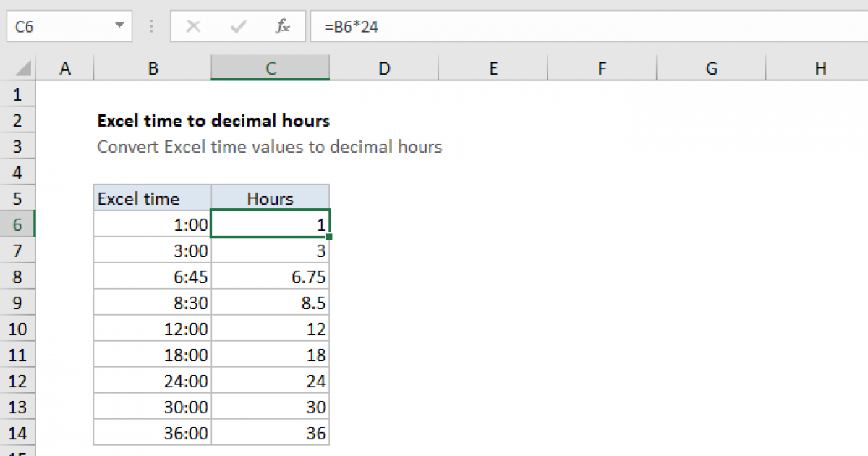
Task: Select column C header
Action: (x=271, y=69)
